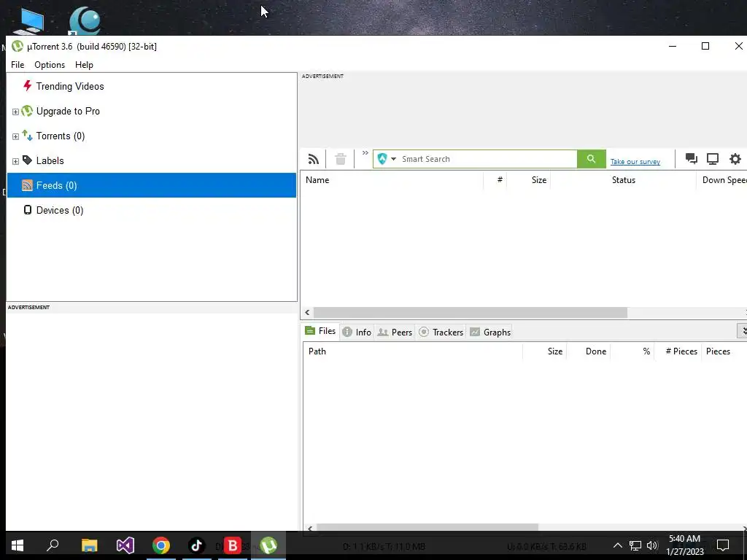Screen dimensions: 747x560
Task: Switch to the Peers tab
Action: (x=395, y=332)
